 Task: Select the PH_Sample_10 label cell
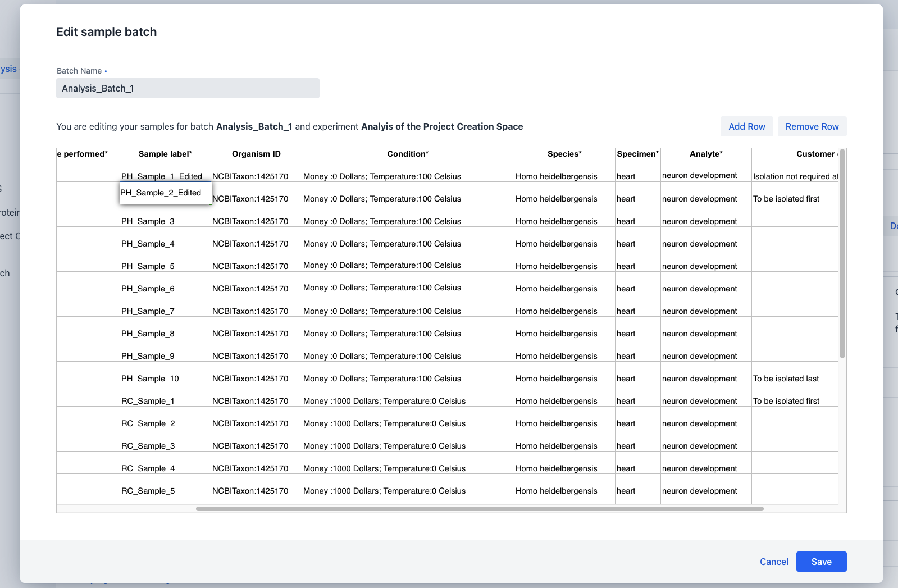(x=165, y=373)
